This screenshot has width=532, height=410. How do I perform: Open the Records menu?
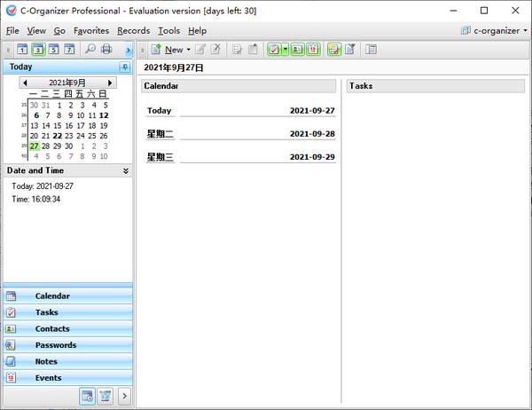click(133, 30)
